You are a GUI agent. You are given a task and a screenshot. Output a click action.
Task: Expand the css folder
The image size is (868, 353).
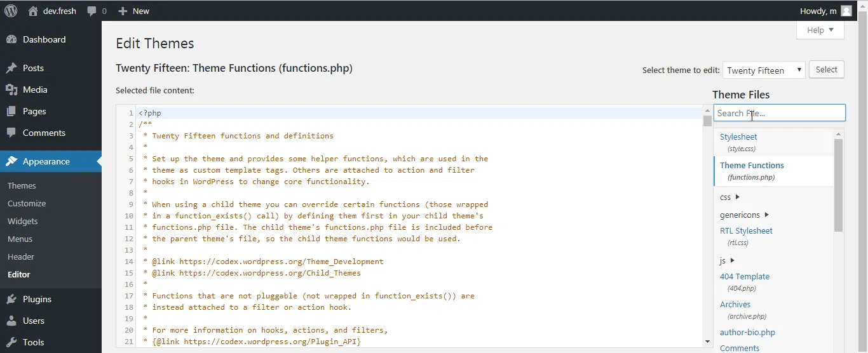click(729, 197)
